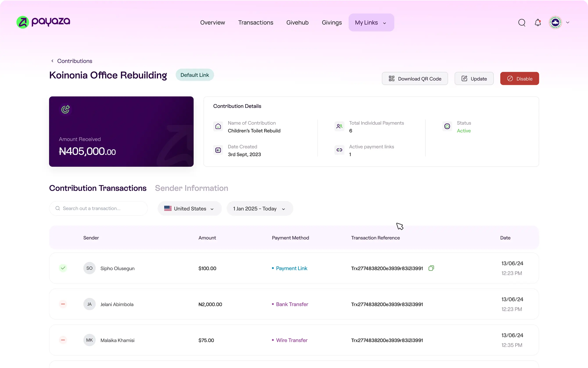
Task: Go to the Overview tab
Action: [x=213, y=22]
